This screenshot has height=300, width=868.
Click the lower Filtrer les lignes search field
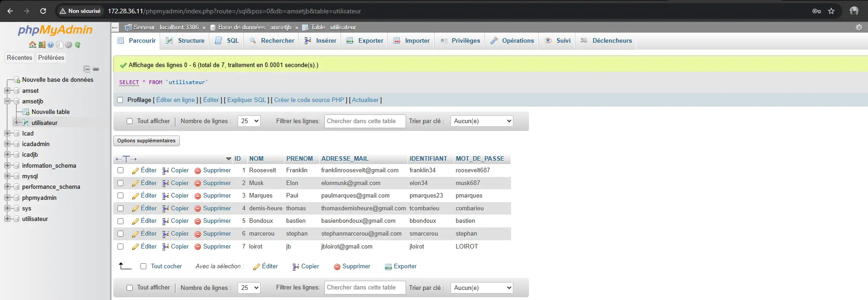[x=365, y=288]
